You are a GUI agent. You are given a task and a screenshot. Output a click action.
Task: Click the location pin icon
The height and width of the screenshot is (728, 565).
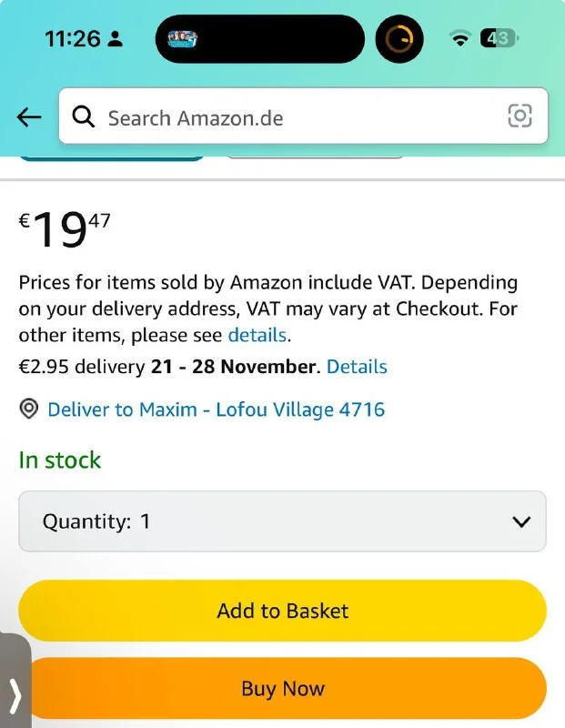tap(29, 409)
